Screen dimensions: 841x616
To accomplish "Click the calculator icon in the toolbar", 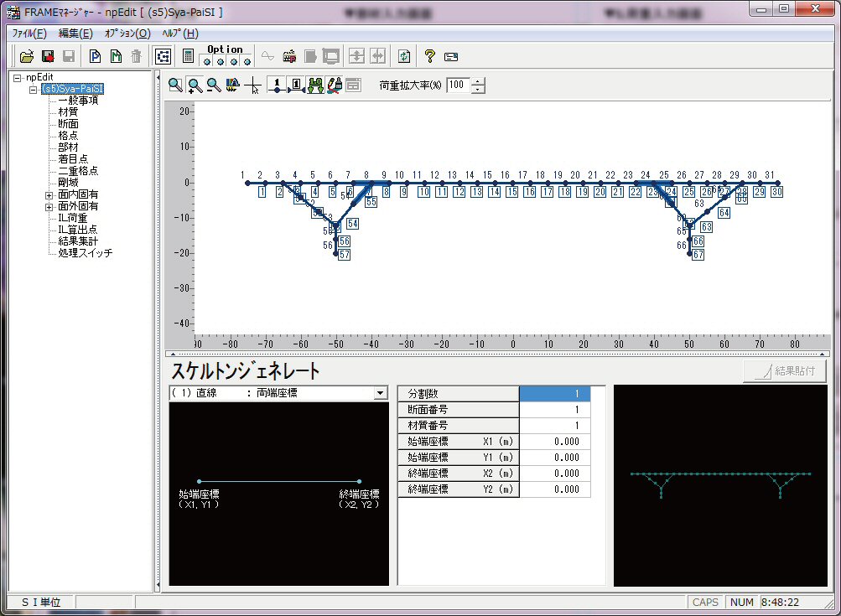I will 188,56.
